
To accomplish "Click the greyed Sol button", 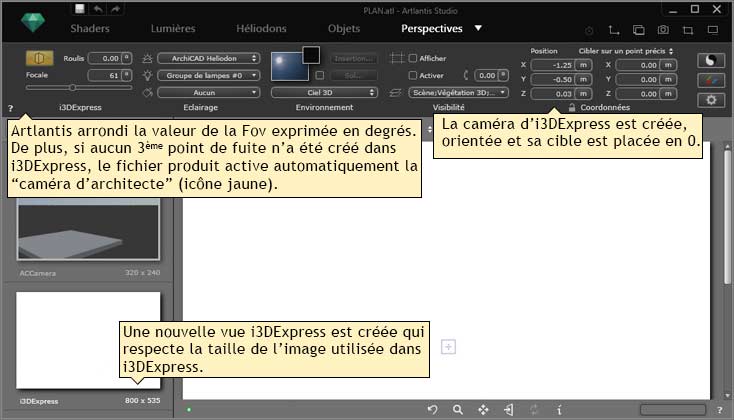I will pyautogui.click(x=353, y=75).
